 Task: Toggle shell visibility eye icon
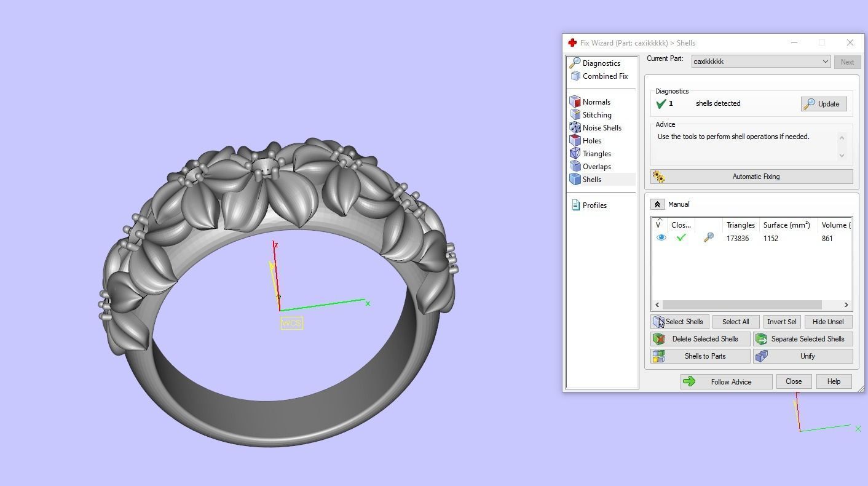click(661, 238)
